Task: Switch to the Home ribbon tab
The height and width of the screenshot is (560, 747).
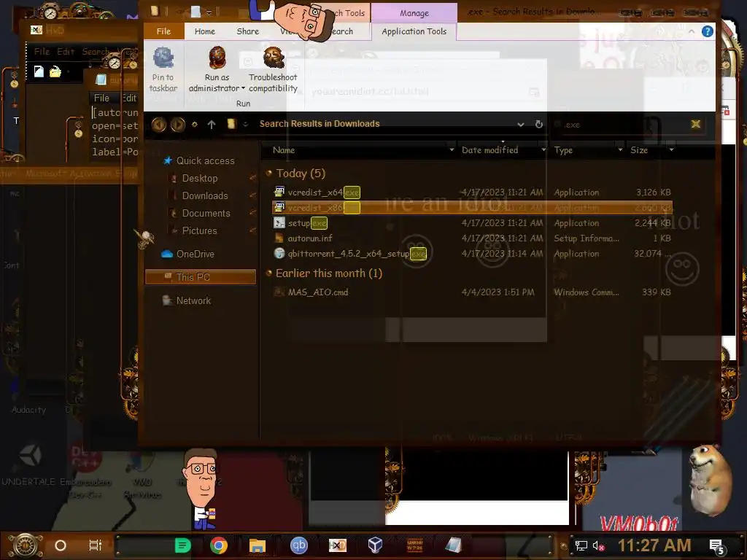Action: (205, 31)
